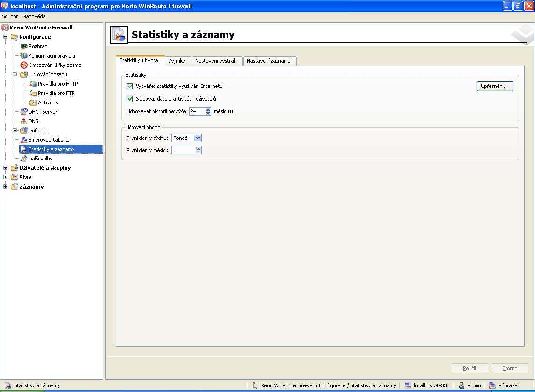Click localhost:44333 status bar text

[x=432, y=385]
